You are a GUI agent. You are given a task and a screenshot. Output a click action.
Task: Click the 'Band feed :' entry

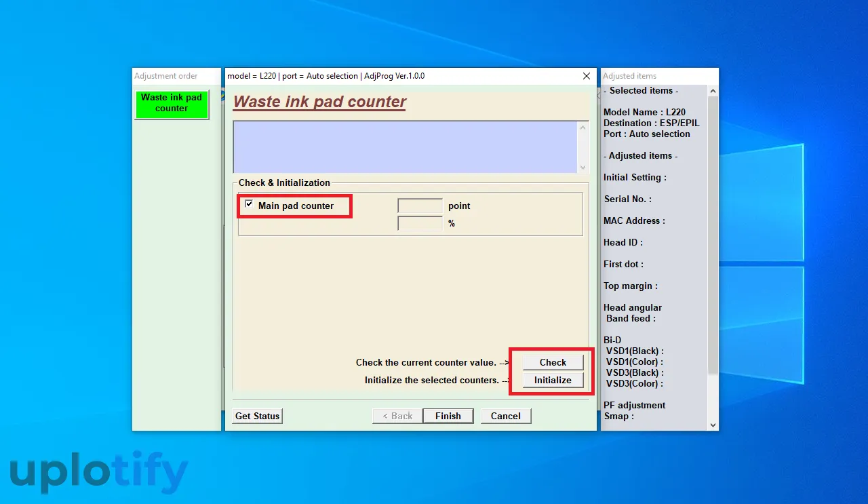point(631,318)
